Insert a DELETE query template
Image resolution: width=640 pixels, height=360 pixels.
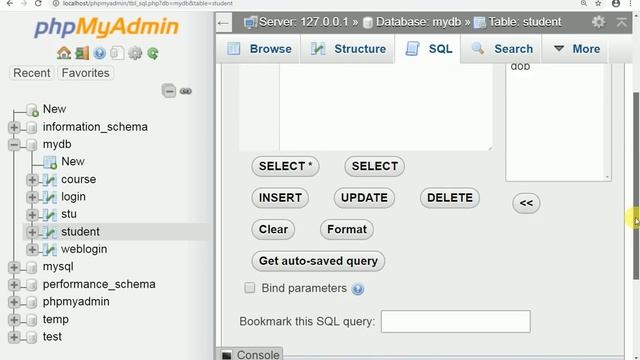coord(450,198)
